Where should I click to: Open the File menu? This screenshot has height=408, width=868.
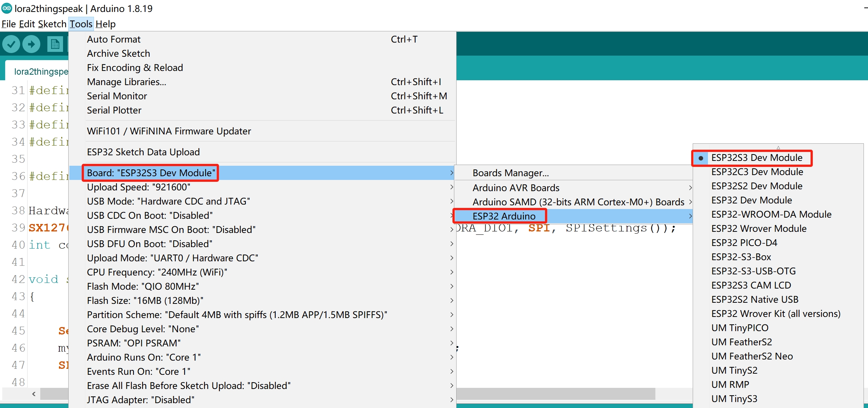tap(9, 24)
